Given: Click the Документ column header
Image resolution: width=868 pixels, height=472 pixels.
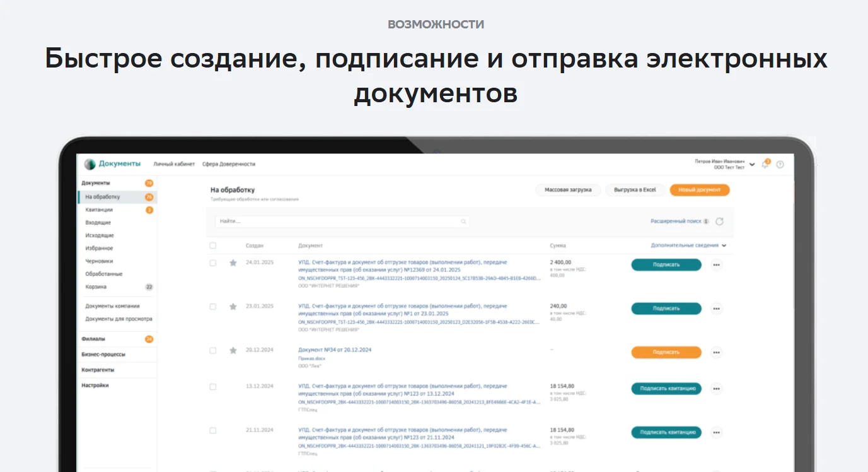Looking at the screenshot, I should click(310, 245).
